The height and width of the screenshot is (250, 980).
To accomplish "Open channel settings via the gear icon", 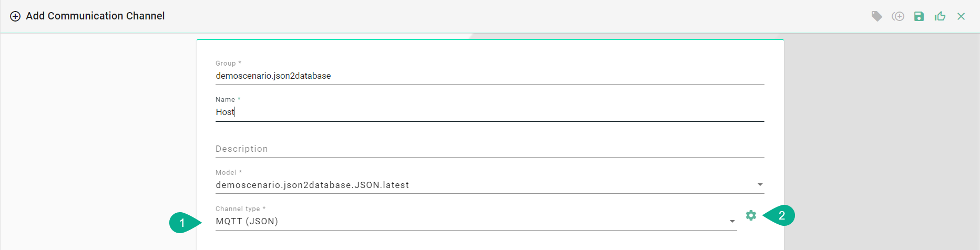I will [x=751, y=215].
